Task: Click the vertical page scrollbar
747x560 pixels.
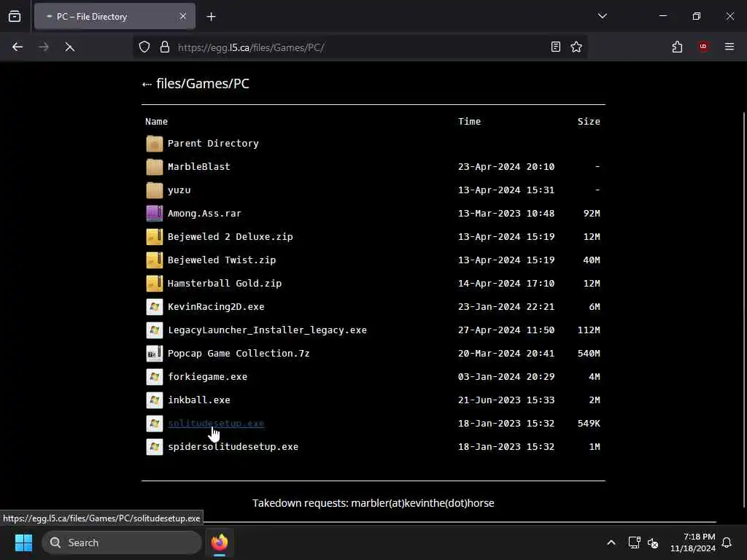Action: click(744, 309)
